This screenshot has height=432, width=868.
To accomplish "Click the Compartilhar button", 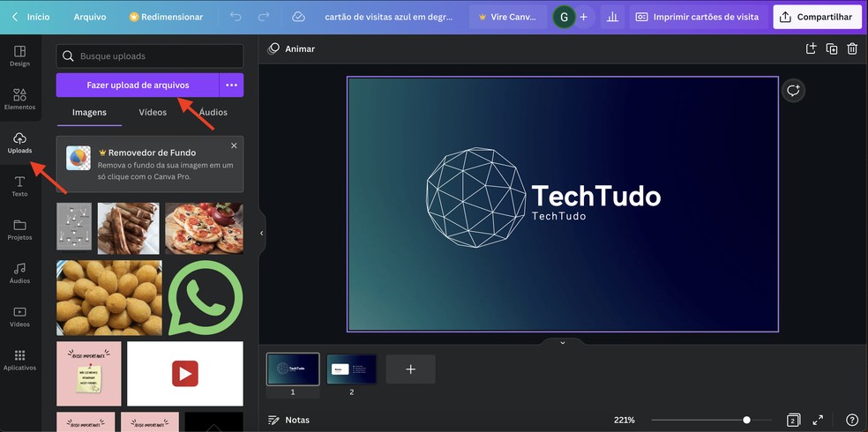I will 817,17.
